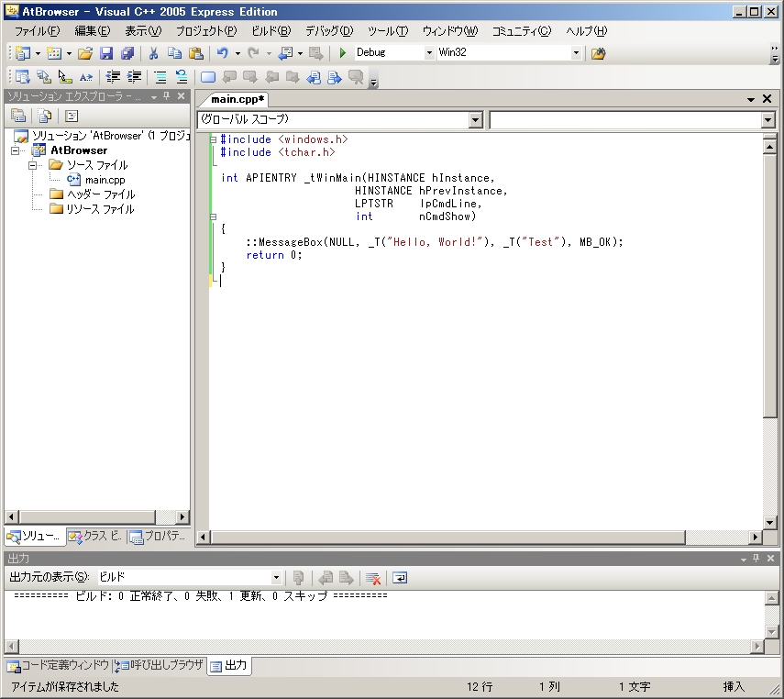Toggle auto-hide pin on the output panel
This screenshot has width=784, height=699.
point(756,558)
